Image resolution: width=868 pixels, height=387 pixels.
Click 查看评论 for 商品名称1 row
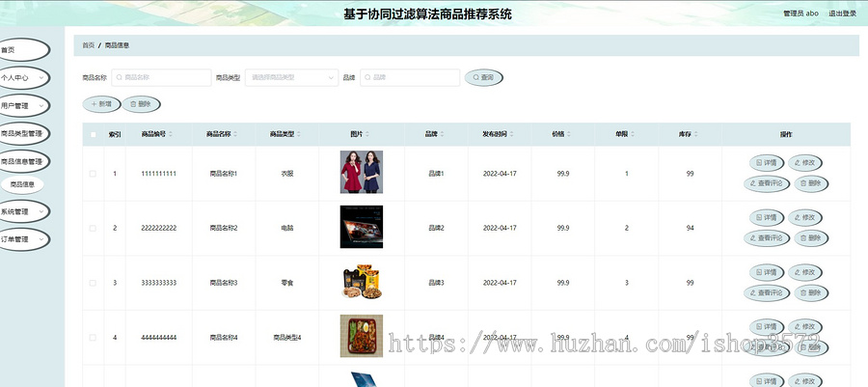coord(767,183)
